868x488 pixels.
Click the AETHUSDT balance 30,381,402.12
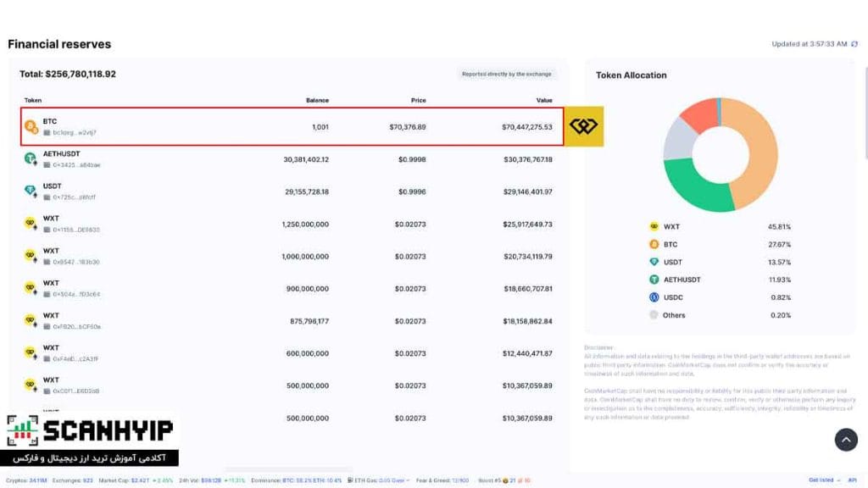click(306, 159)
